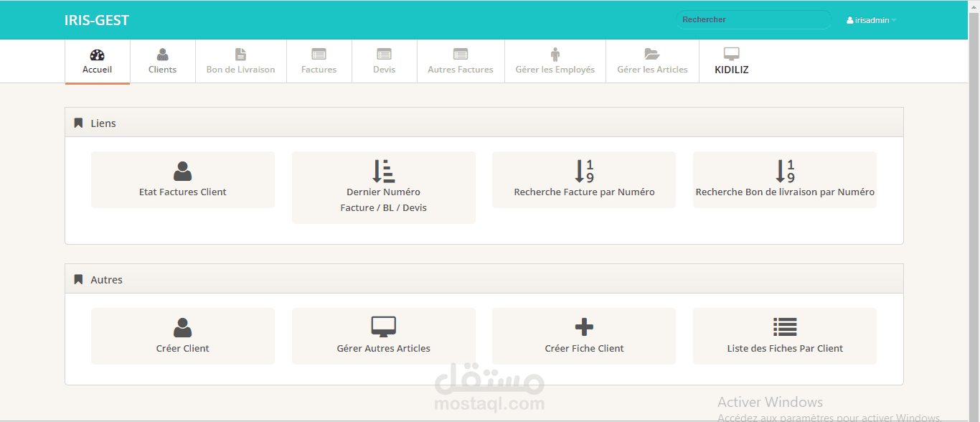Click the plus icon on Créer Fiche Client
This screenshot has width=980, height=422.
click(x=583, y=327)
